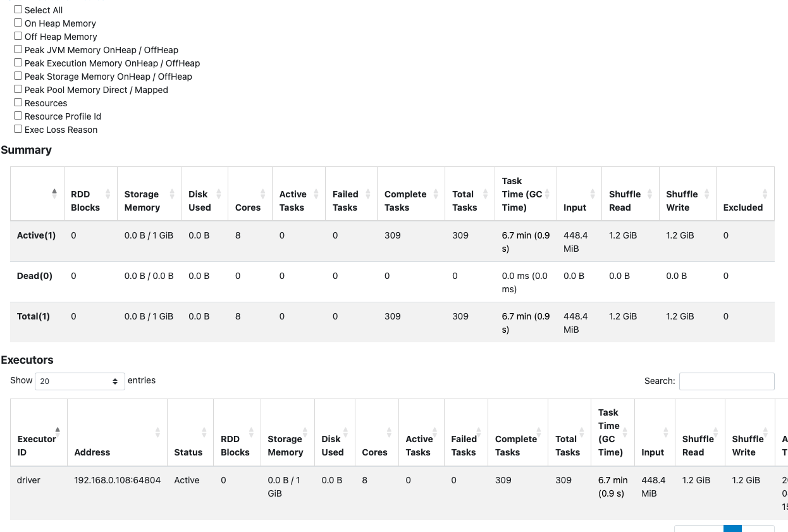Click sort arrows on Executors Input column
The height and width of the screenshot is (532, 788).
tap(665, 433)
